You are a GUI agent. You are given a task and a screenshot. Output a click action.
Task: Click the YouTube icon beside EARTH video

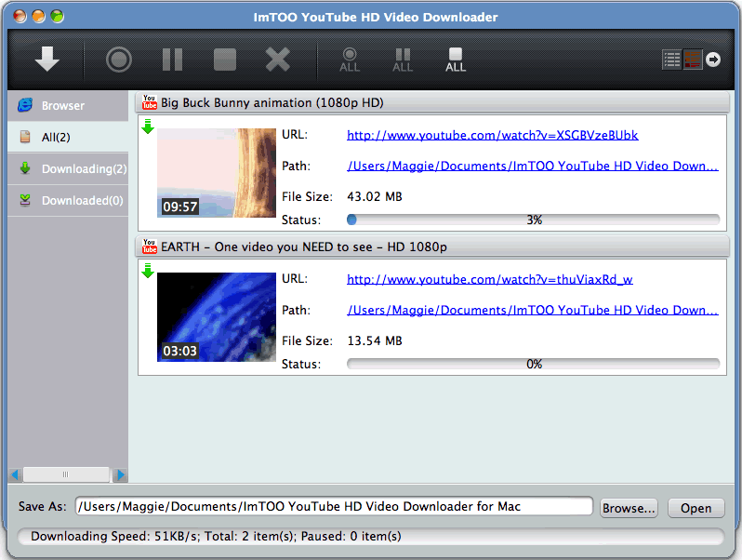tap(150, 247)
